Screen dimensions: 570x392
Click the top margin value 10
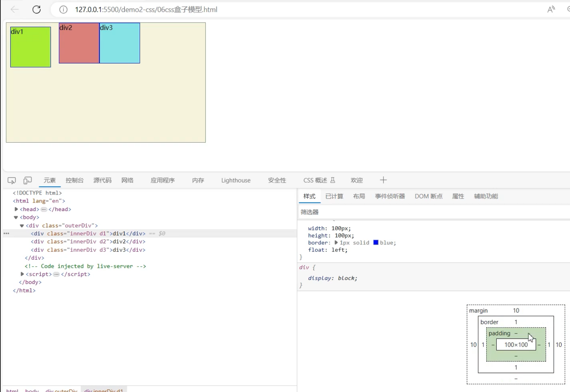click(516, 311)
